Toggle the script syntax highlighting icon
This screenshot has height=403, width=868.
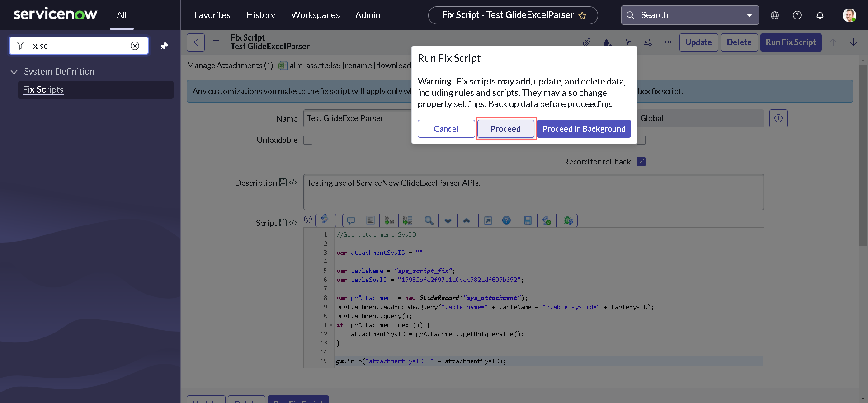[x=325, y=220]
